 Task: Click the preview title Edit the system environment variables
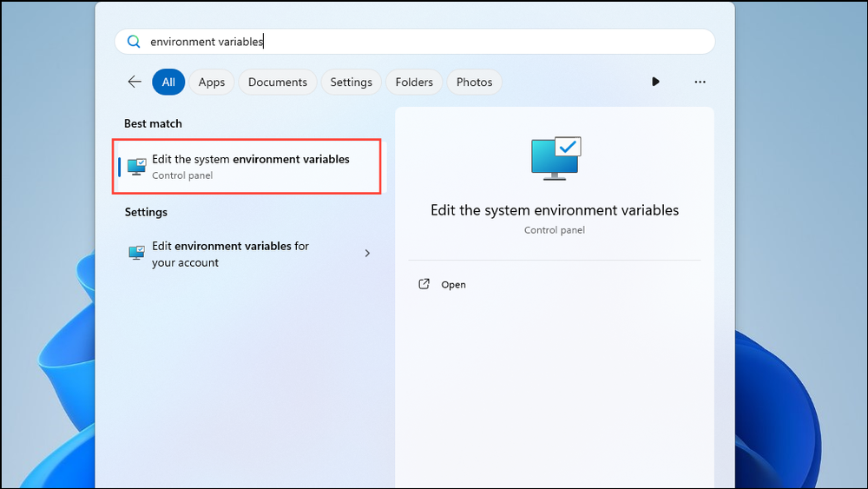pos(555,210)
